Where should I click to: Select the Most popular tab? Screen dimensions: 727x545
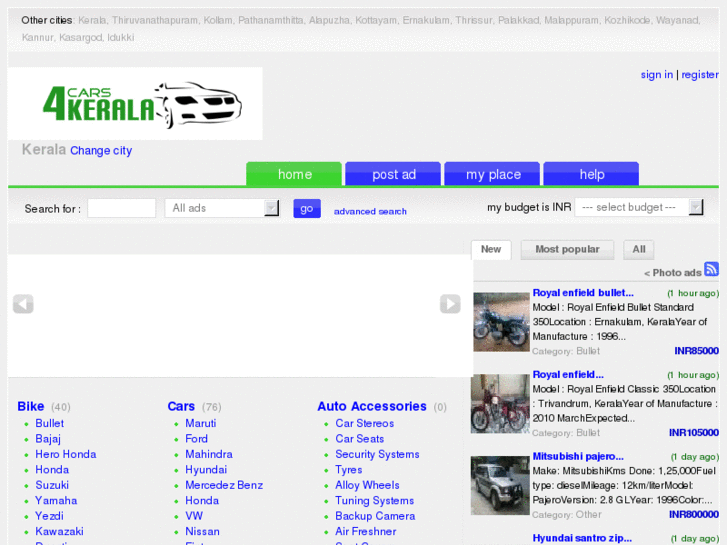click(x=568, y=250)
